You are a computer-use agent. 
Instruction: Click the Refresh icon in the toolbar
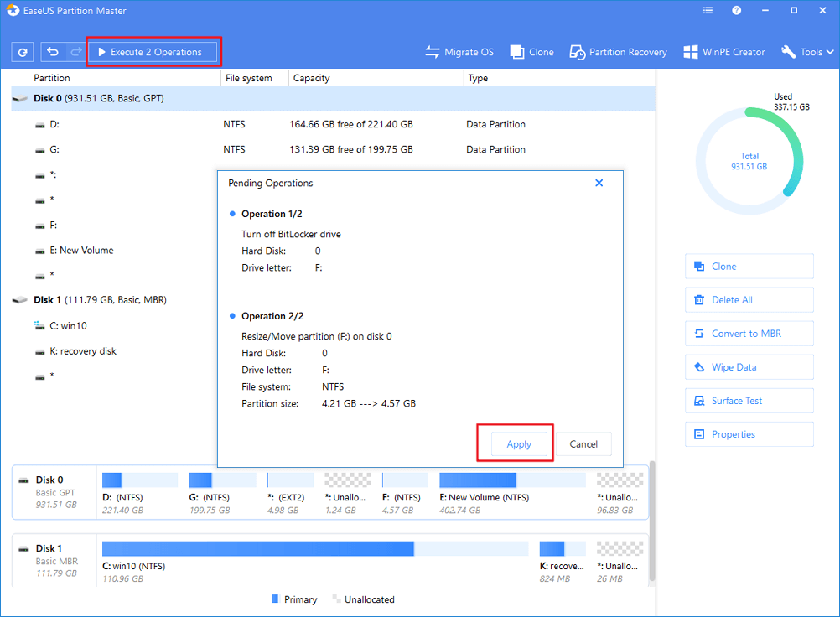23,52
